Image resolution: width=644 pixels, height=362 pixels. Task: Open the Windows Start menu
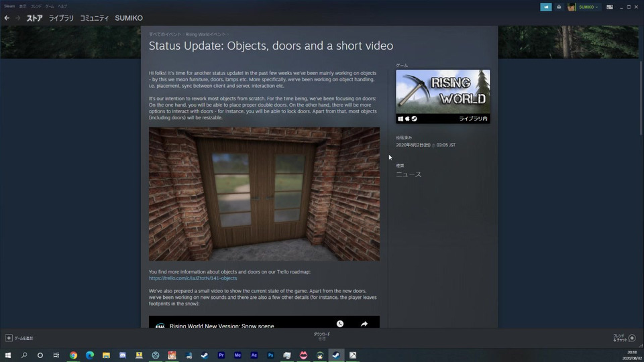8,355
